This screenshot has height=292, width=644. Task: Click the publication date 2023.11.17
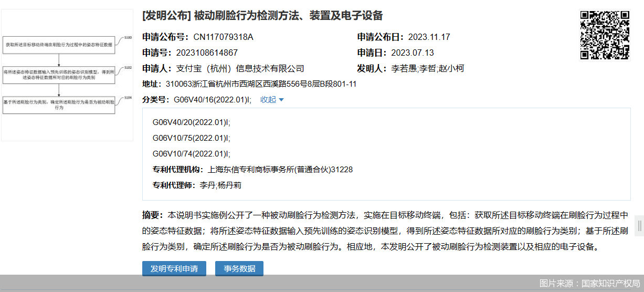pyautogui.click(x=429, y=37)
